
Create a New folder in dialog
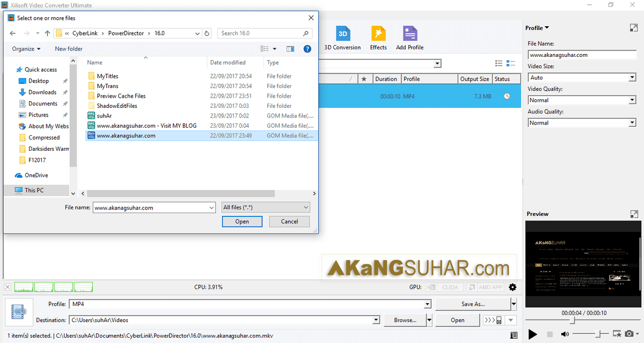[69, 49]
